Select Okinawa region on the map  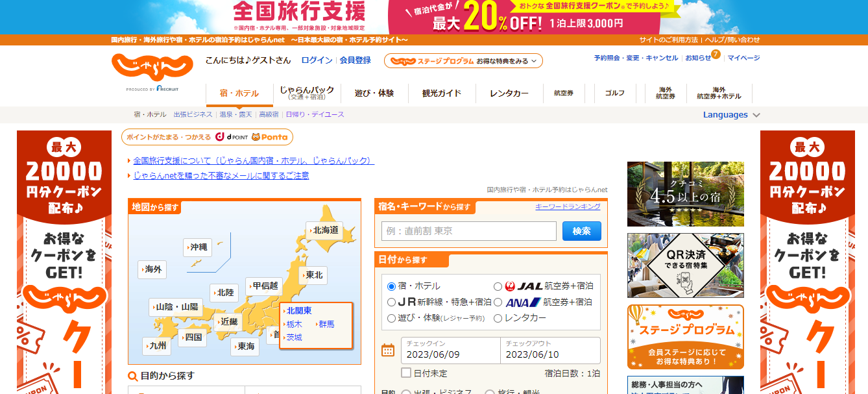(x=197, y=247)
